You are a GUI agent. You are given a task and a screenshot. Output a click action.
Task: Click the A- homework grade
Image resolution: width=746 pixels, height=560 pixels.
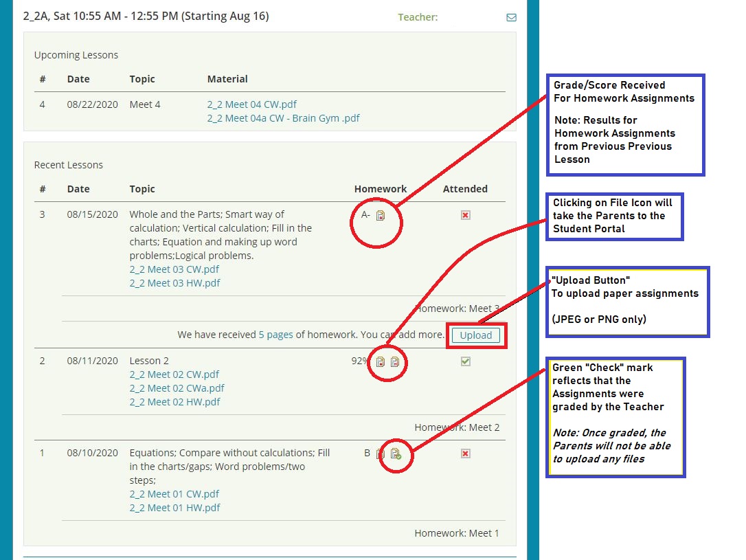(365, 214)
